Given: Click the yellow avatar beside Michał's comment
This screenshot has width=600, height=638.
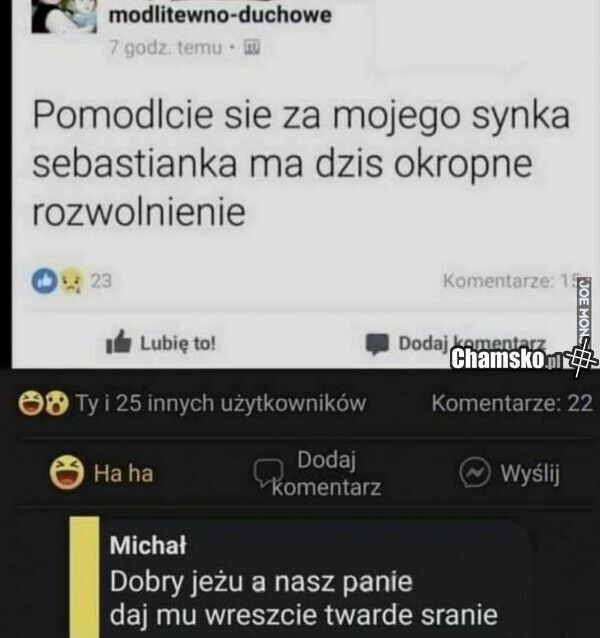Looking at the screenshot, I should 85,577.
